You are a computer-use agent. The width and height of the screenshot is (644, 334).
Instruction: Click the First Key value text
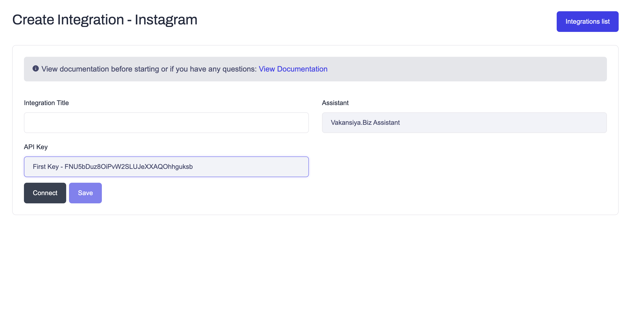pyautogui.click(x=113, y=167)
